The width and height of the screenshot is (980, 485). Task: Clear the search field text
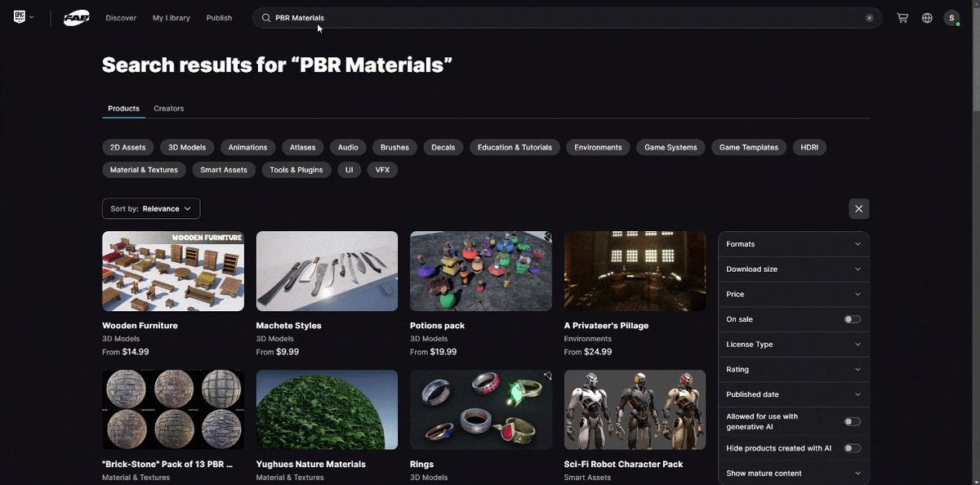click(869, 18)
